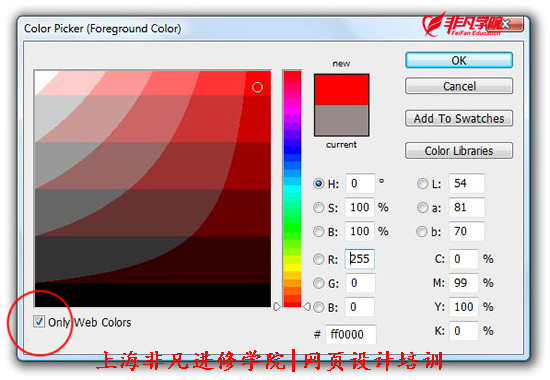Click the green area of hue slider
This screenshot has height=380, width=550.
point(292,225)
